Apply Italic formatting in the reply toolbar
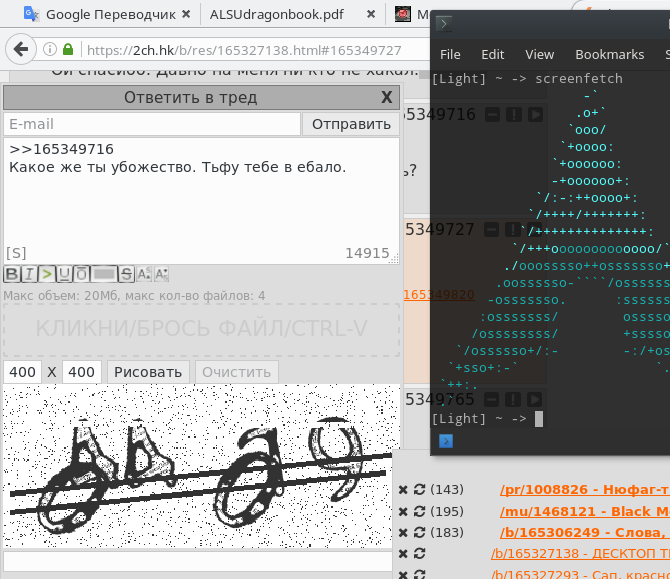Viewport: 670px width, 579px height. point(29,274)
